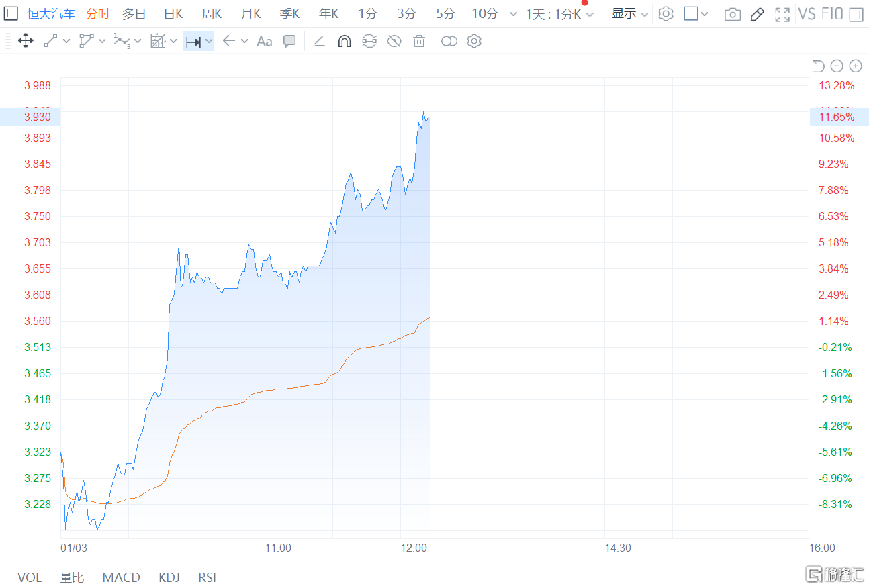Toggle the right sidebar panel icon
Viewport: 869px width, 588px height.
click(856, 14)
